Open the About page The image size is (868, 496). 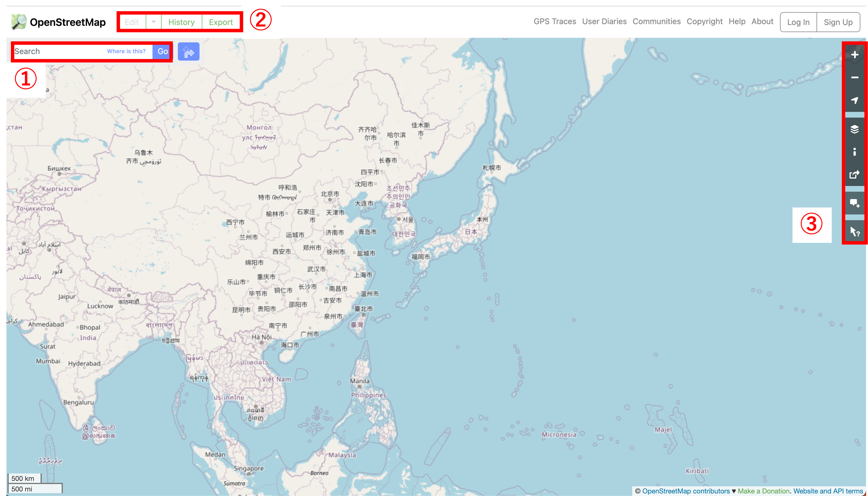coord(763,21)
